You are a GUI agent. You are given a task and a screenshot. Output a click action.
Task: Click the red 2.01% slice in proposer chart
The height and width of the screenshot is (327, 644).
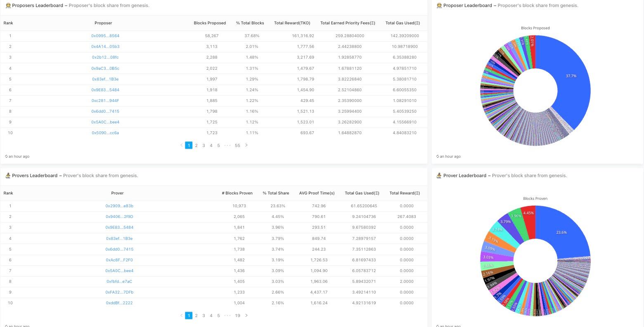pyautogui.click(x=532, y=52)
